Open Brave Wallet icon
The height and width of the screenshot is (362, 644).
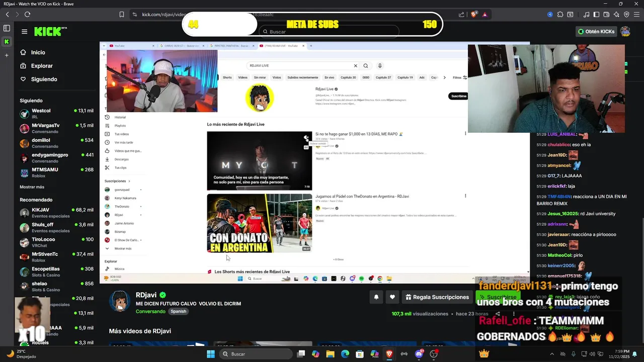click(606, 15)
